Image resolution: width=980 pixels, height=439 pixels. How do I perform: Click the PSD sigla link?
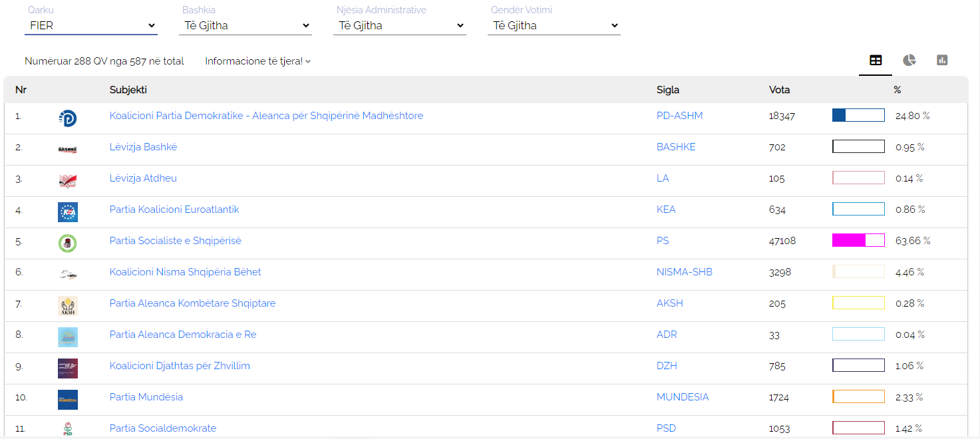pyautogui.click(x=667, y=428)
